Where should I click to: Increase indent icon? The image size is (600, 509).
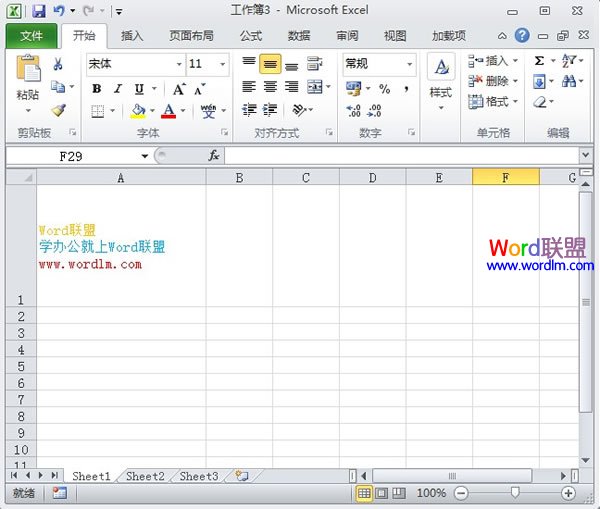click(270, 110)
